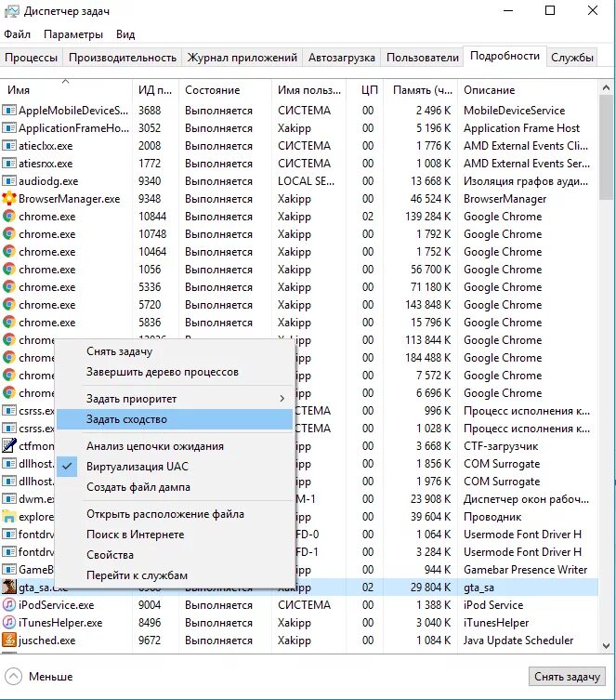Click memory value 184 488 K
The width and height of the screenshot is (616, 700).
(x=427, y=358)
